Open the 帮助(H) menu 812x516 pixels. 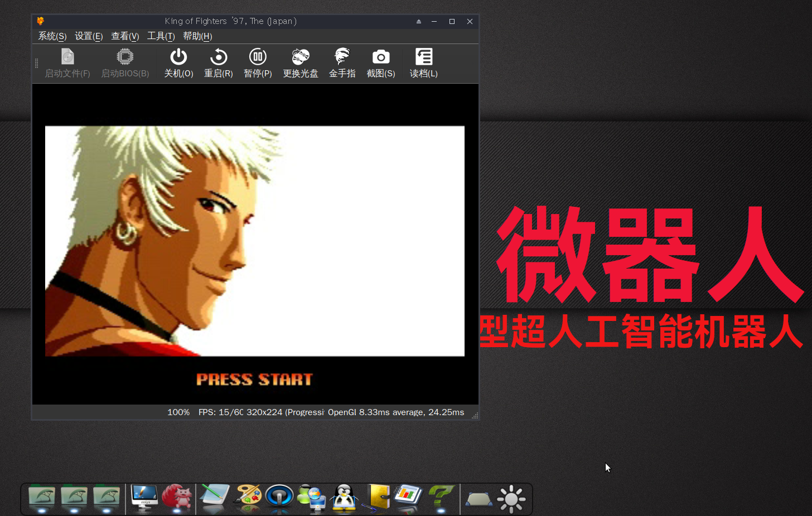click(x=197, y=36)
